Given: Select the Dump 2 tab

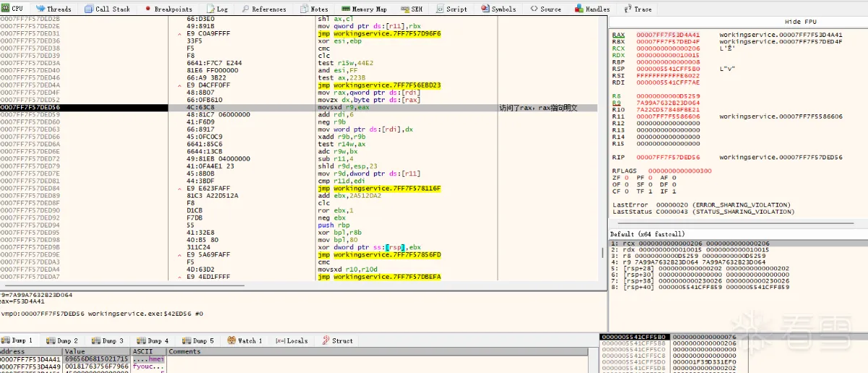Looking at the screenshot, I should (x=63, y=340).
